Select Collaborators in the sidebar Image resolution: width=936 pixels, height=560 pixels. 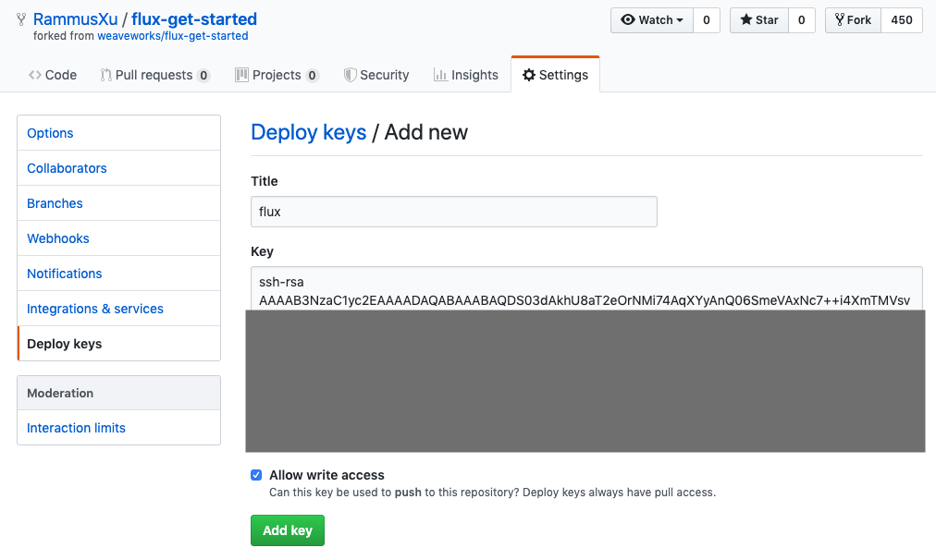67,168
